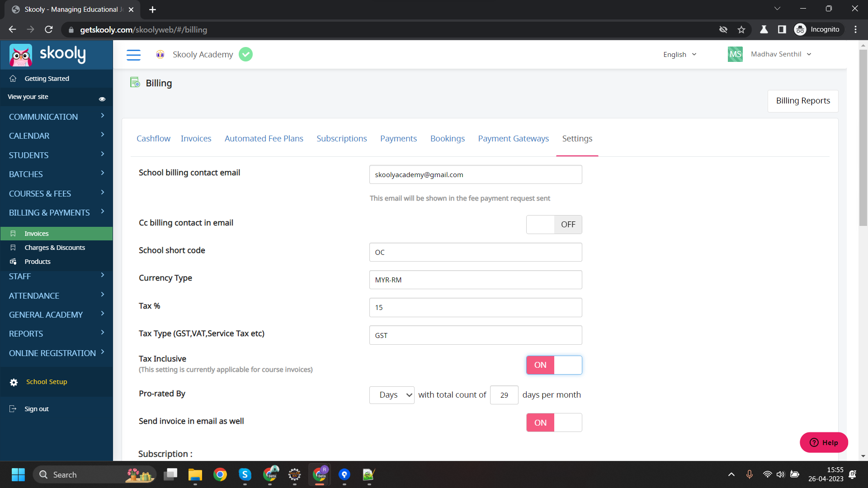Screen dimensions: 868x488
Task: Click the hamburger menu icon
Action: (x=133, y=55)
